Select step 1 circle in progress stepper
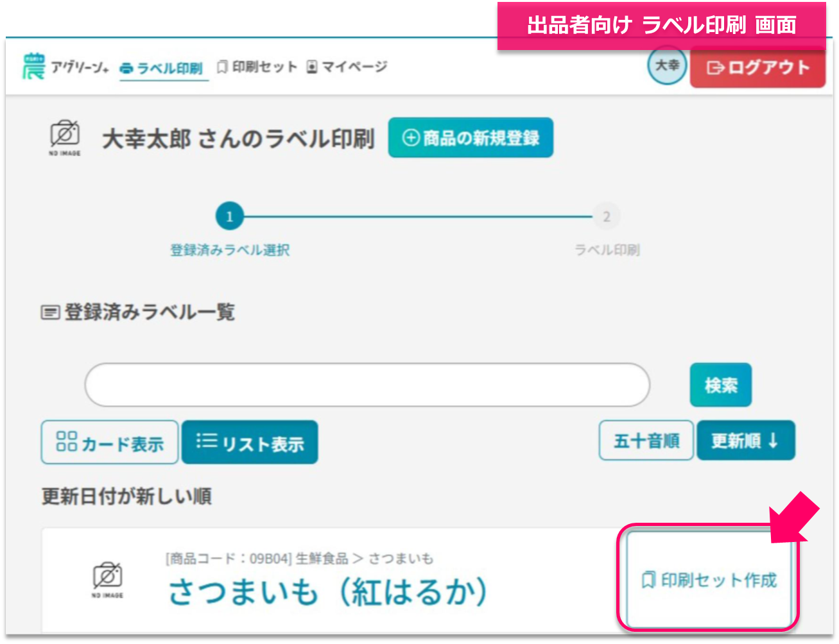Image resolution: width=839 pixels, height=644 pixels. (229, 217)
